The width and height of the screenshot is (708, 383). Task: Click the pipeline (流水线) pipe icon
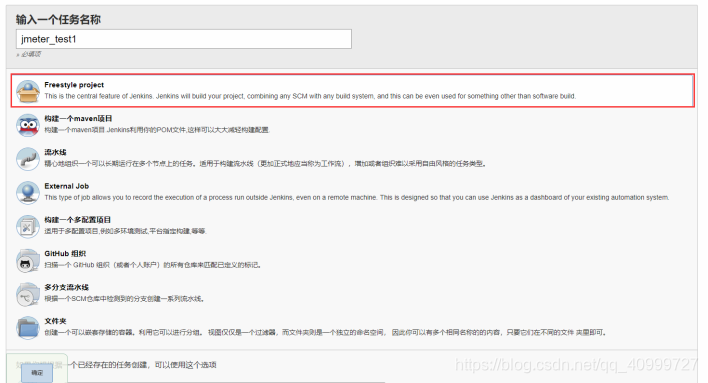[x=28, y=159]
